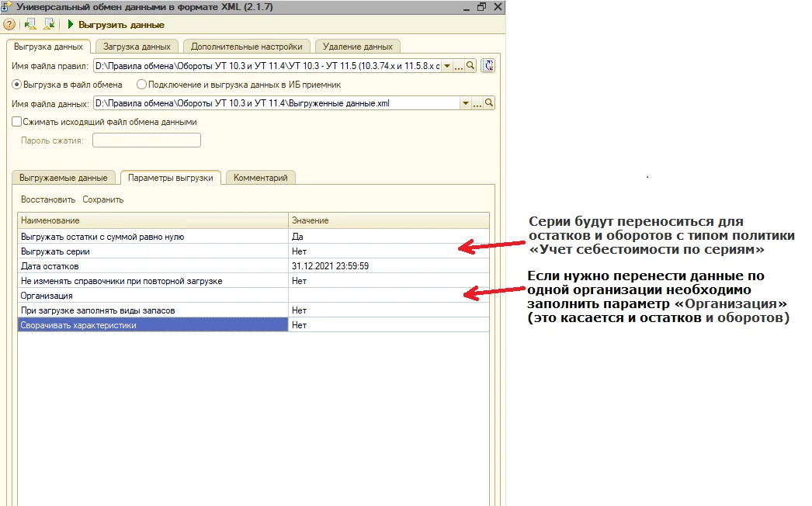
Task: Browse rules file with ellipsis button
Action: point(459,66)
